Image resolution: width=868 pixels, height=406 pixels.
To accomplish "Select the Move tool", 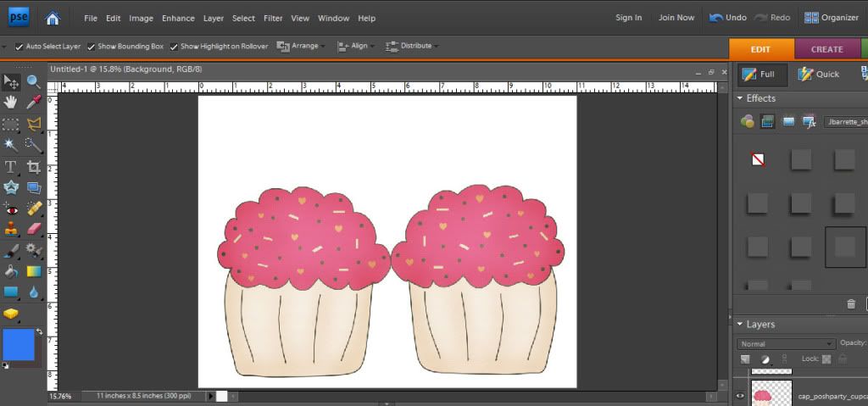I will coord(11,82).
